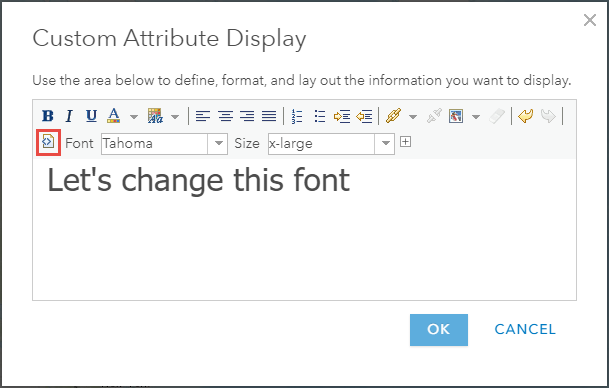Expand the Size dropdown arrow
This screenshot has height=388, width=609.
[385, 144]
